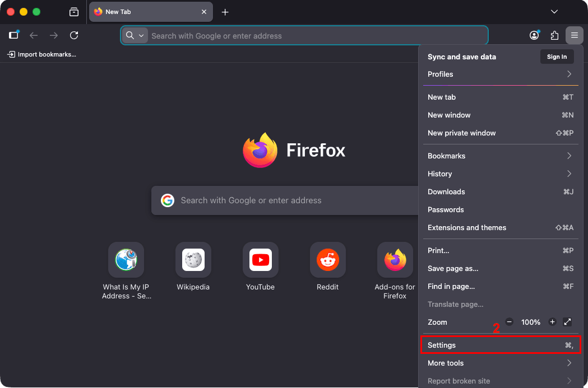Click the Google icon in page search box

point(167,200)
